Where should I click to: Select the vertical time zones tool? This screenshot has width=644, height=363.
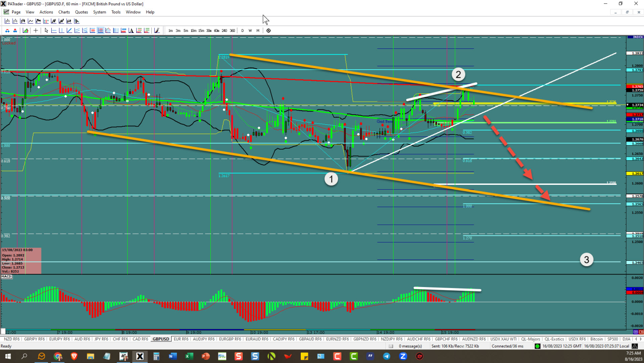116,30
